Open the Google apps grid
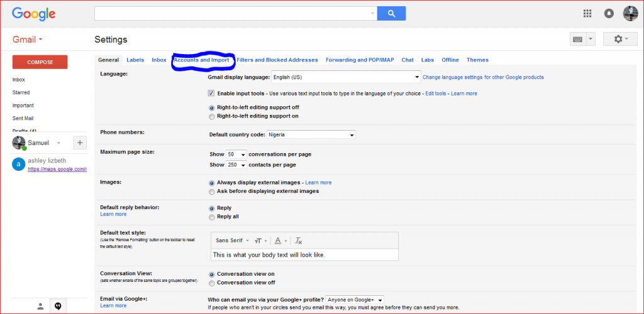 pos(587,14)
